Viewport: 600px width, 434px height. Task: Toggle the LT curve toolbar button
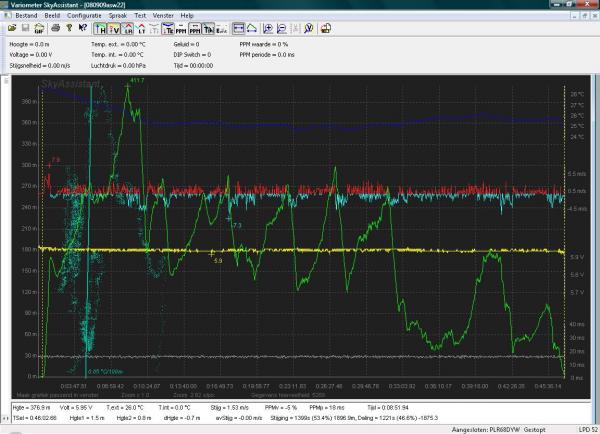(x=141, y=29)
